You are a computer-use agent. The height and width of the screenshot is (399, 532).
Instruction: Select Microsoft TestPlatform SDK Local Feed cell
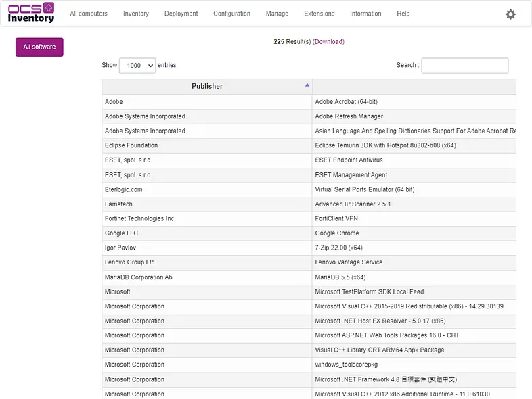tap(414, 292)
